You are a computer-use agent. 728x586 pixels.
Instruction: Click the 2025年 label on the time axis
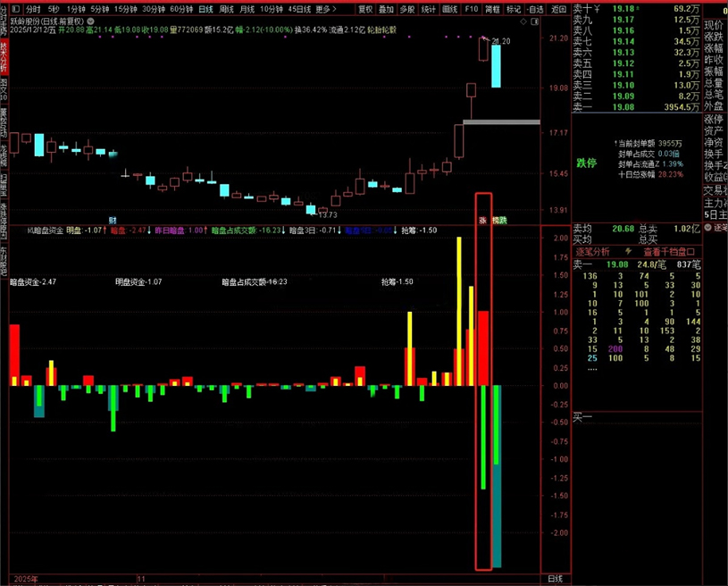(26, 579)
